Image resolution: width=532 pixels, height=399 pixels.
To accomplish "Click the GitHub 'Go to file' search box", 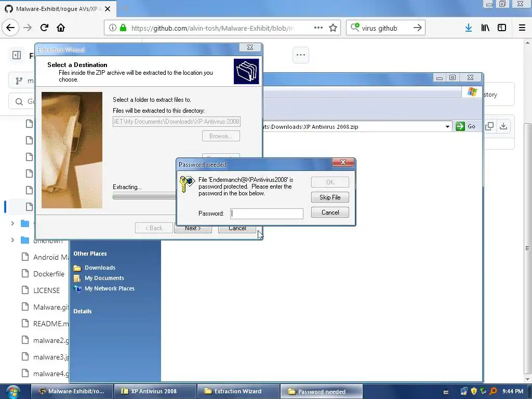I will (22, 101).
